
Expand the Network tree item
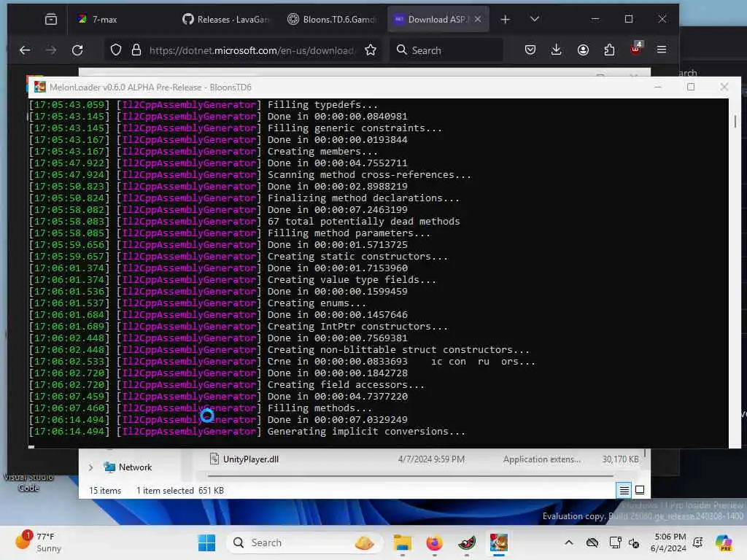coord(90,467)
